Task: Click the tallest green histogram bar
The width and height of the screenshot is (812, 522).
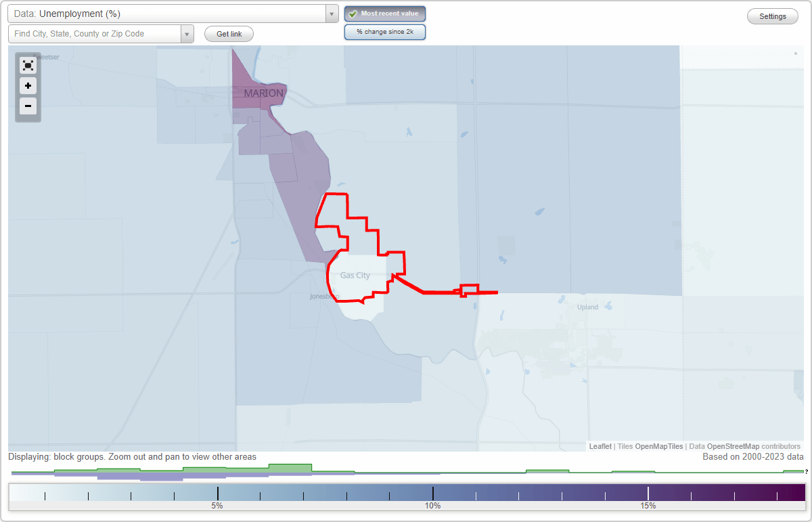Action: (x=290, y=468)
